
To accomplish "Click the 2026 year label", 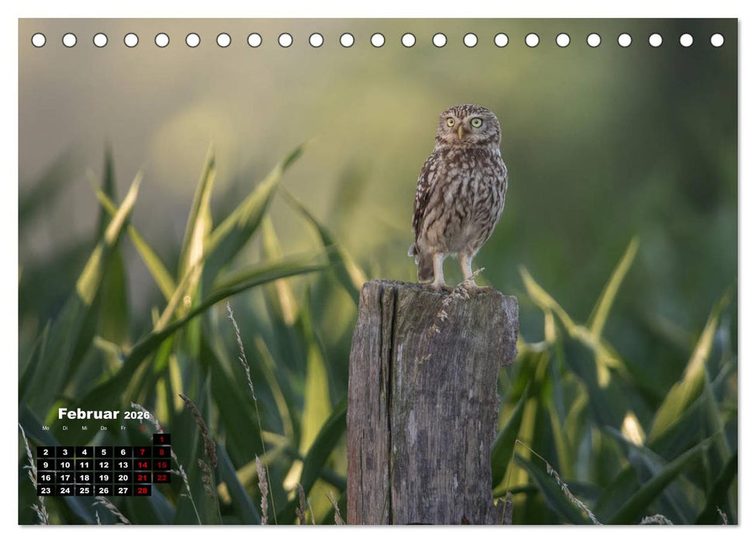I will point(136,416).
